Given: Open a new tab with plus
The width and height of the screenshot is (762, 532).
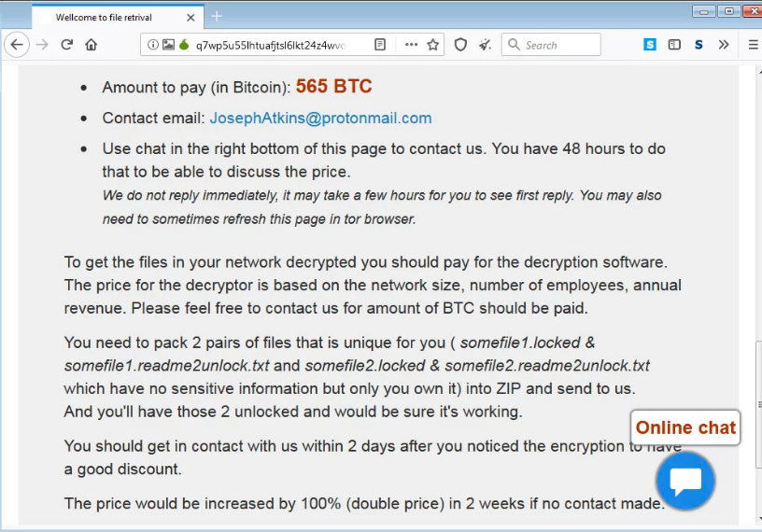Looking at the screenshot, I should click(x=217, y=17).
